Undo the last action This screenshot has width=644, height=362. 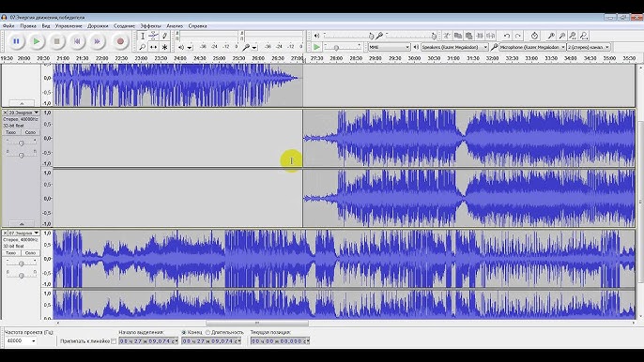tap(507, 37)
